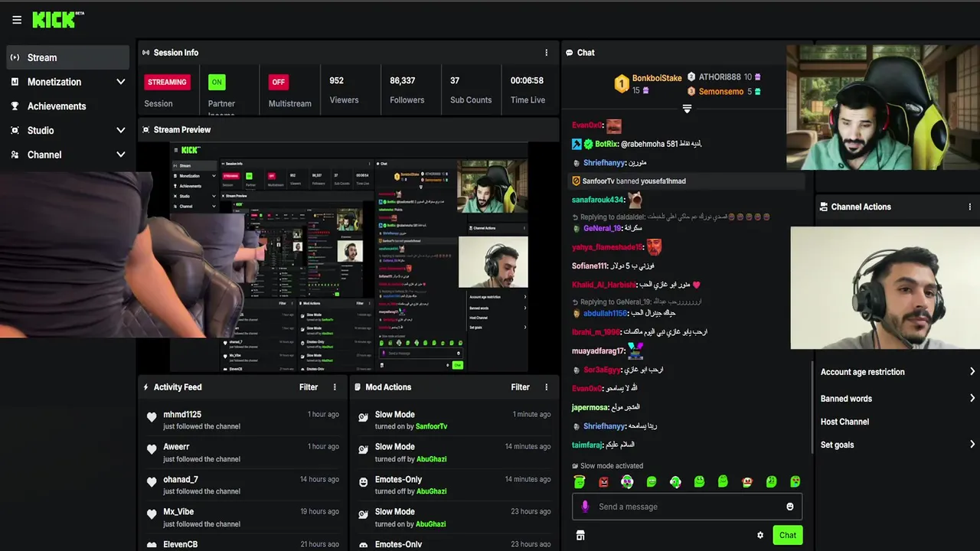
Task: Click heart icon beside Aweerr follow
Action: coord(152,450)
